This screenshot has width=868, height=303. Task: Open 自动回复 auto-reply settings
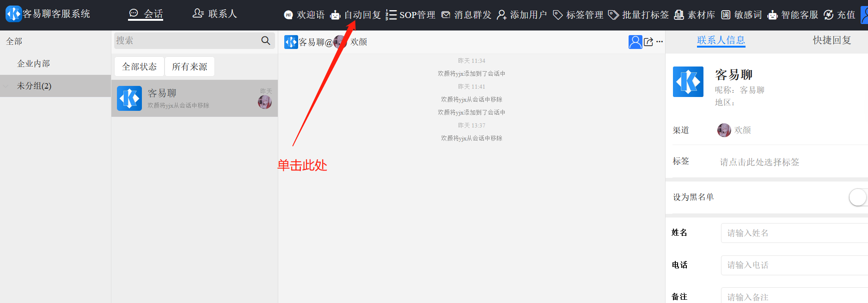point(355,15)
